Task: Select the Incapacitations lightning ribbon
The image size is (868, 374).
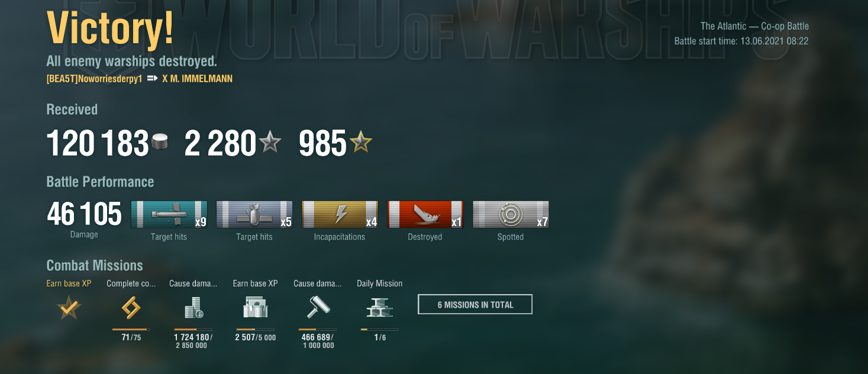Action: click(340, 214)
